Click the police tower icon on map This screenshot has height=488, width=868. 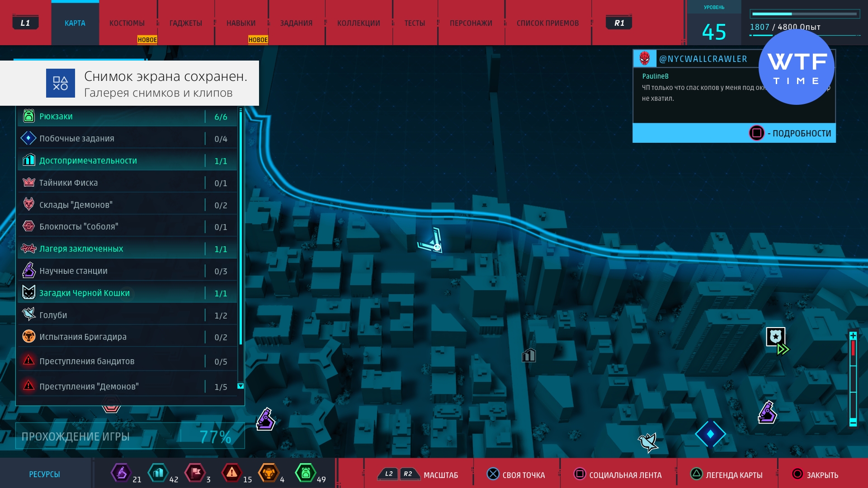tap(775, 337)
